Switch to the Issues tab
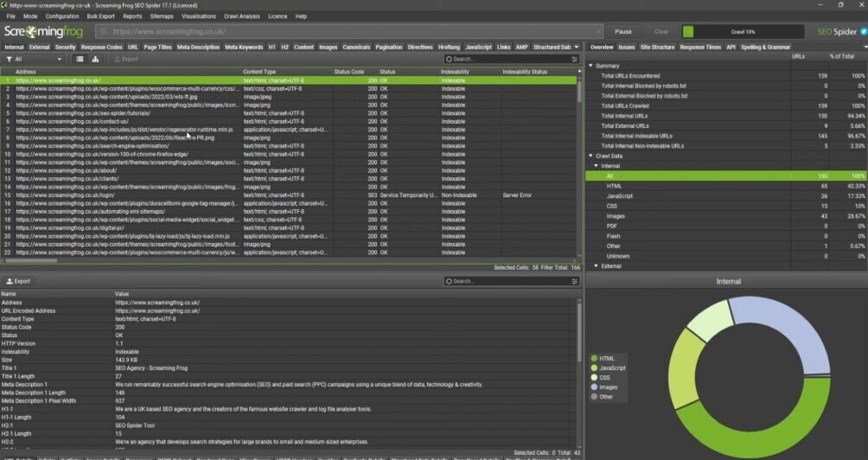 (627, 47)
